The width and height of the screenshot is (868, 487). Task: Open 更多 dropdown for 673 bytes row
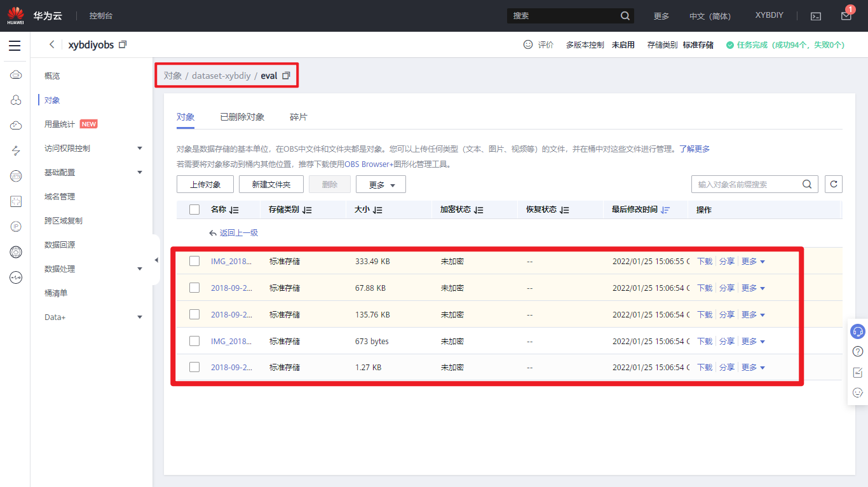[x=753, y=341]
